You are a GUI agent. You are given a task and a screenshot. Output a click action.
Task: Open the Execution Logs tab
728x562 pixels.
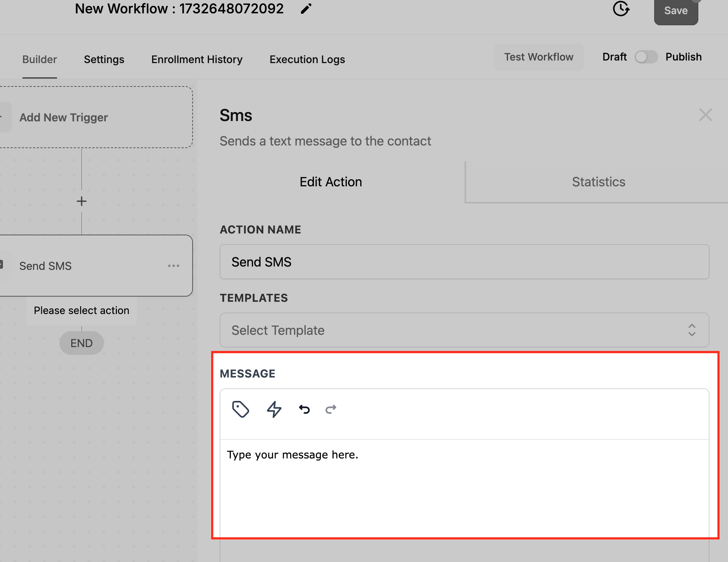pos(307,59)
